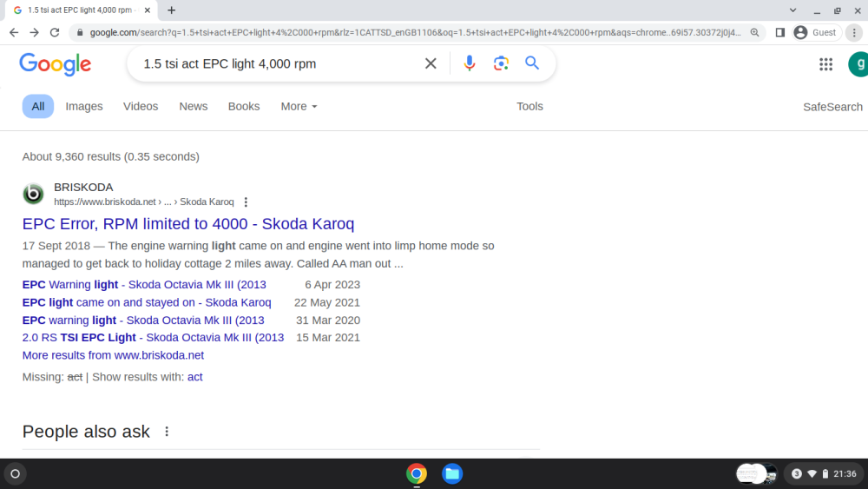The height and width of the screenshot is (489, 868).
Task: Submit search with magnifying glass icon
Action: tap(532, 63)
